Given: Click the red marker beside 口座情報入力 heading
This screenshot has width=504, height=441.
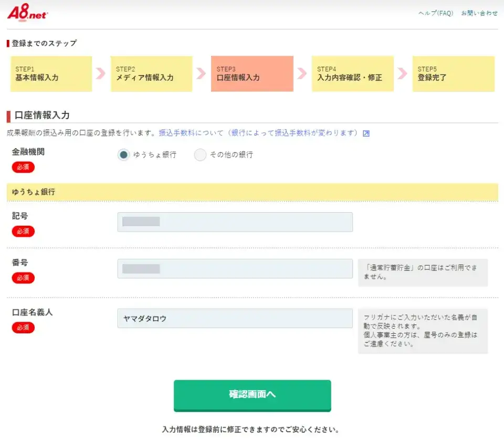Looking at the screenshot, I should [x=9, y=114].
